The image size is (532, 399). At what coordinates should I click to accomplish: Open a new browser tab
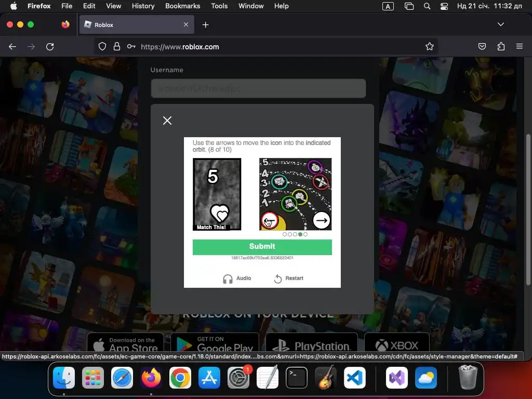tap(206, 25)
